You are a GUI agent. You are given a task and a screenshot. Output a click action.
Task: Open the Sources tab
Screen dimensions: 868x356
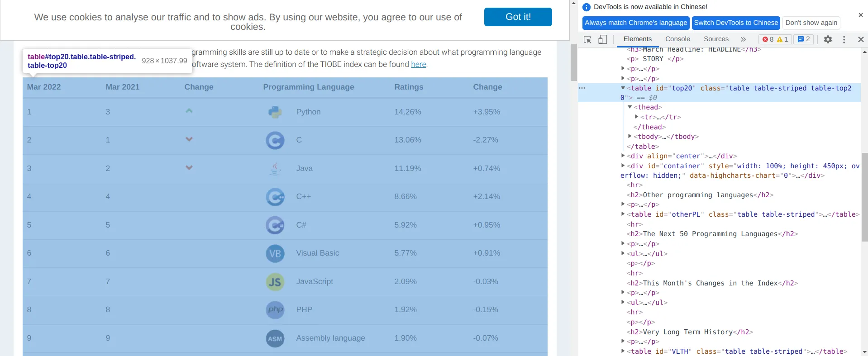pos(716,39)
